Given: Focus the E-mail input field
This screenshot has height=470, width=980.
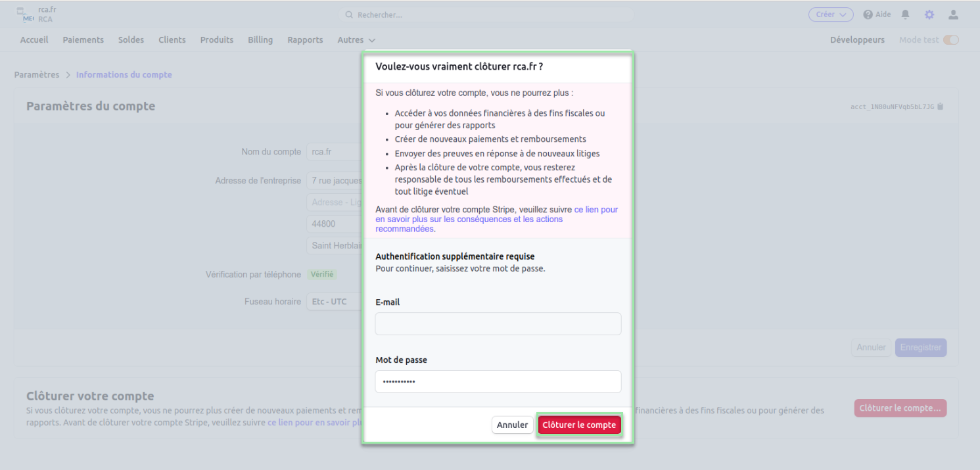Looking at the screenshot, I should [x=498, y=324].
